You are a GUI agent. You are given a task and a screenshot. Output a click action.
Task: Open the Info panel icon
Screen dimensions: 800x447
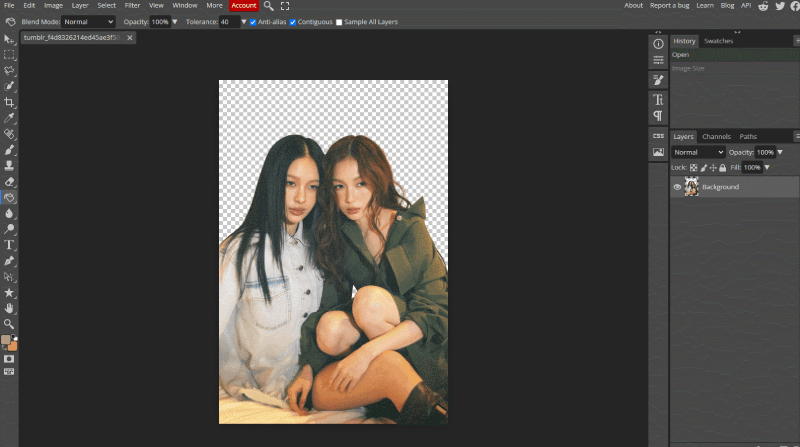coord(658,44)
